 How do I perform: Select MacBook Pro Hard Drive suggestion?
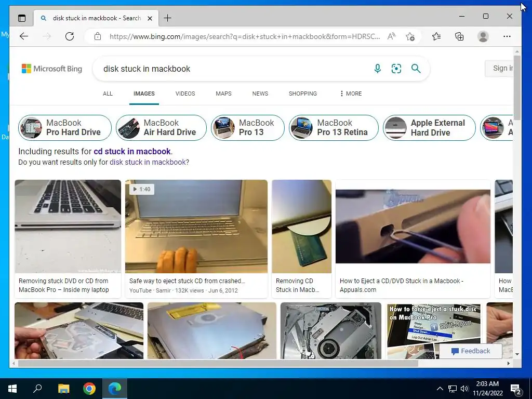point(65,128)
